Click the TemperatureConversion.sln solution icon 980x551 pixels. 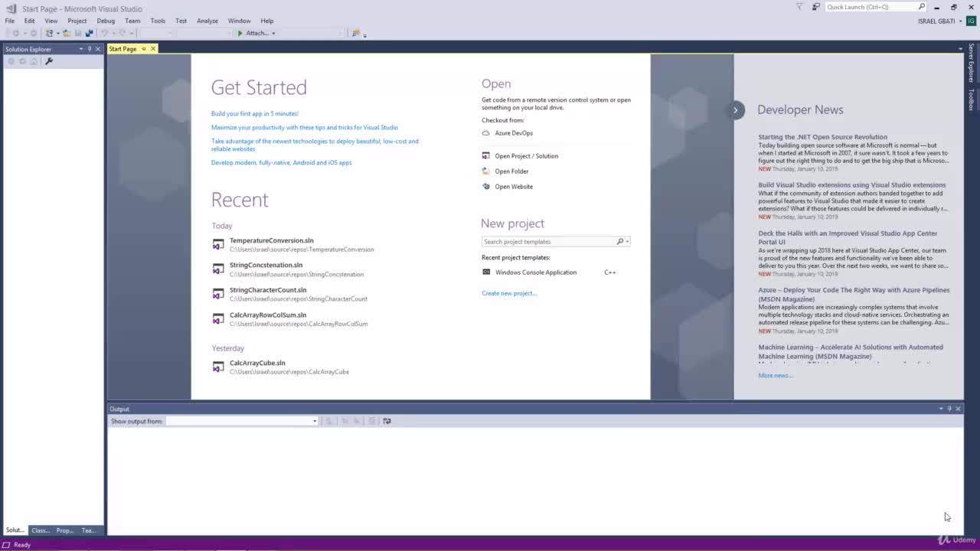pyautogui.click(x=218, y=245)
